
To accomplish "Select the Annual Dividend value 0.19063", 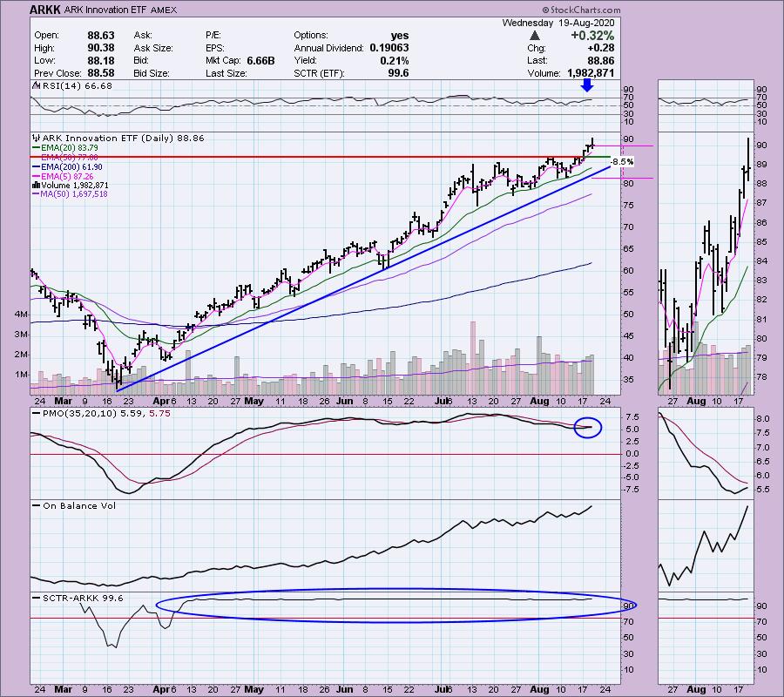I will tap(389, 48).
